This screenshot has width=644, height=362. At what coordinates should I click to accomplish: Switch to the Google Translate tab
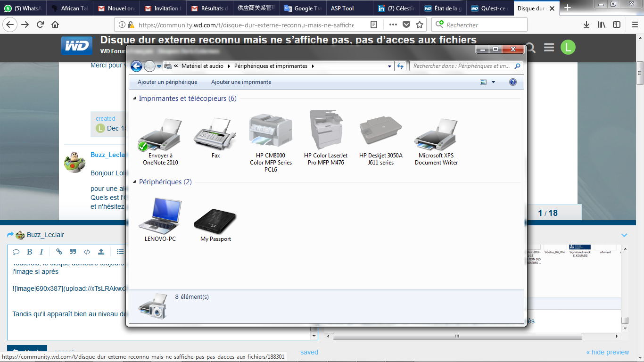click(304, 8)
